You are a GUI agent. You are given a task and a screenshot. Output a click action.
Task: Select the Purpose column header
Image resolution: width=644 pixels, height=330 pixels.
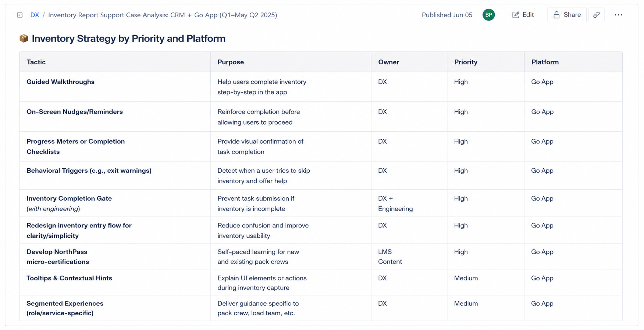[x=291, y=62]
